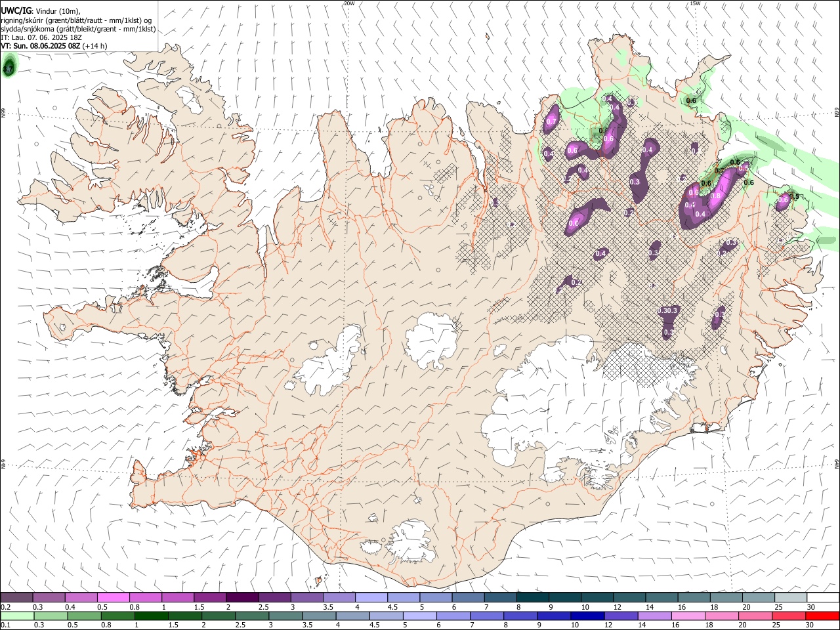Pick the dark purple upper swatch starting at 2
The width and height of the screenshot is (840, 630).
(241, 598)
